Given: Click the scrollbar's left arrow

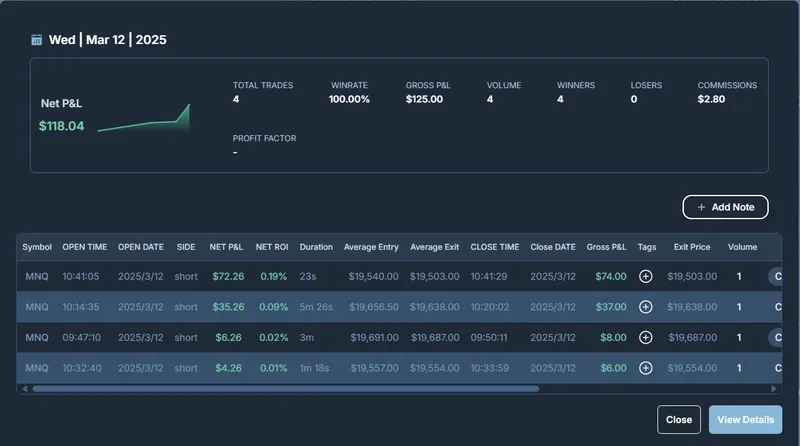Looking at the screenshot, I should click(24, 389).
